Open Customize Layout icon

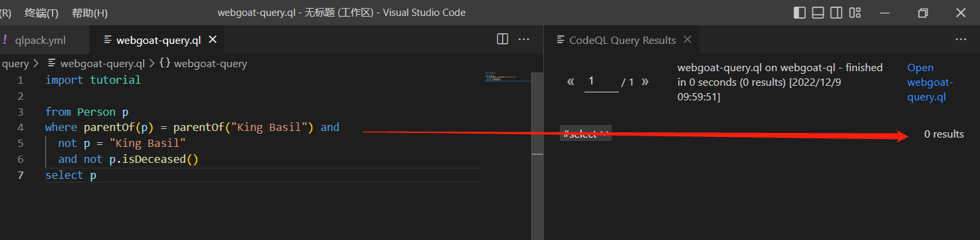(856, 13)
